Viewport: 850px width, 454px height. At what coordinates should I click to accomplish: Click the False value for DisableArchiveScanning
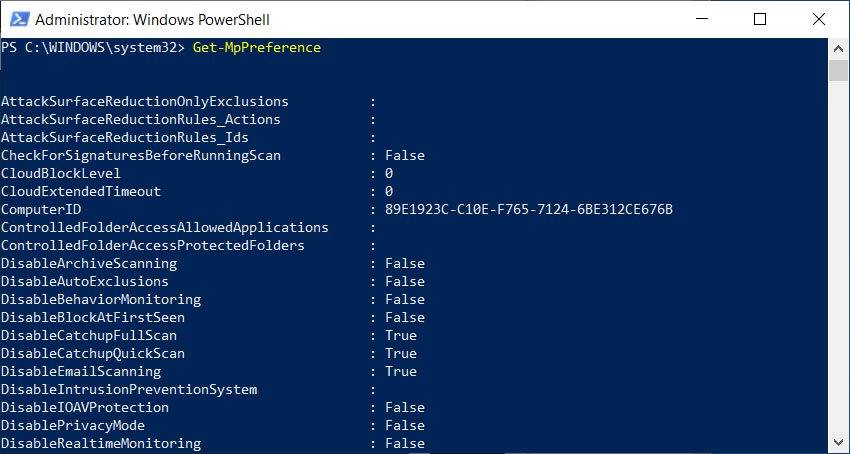click(x=404, y=263)
